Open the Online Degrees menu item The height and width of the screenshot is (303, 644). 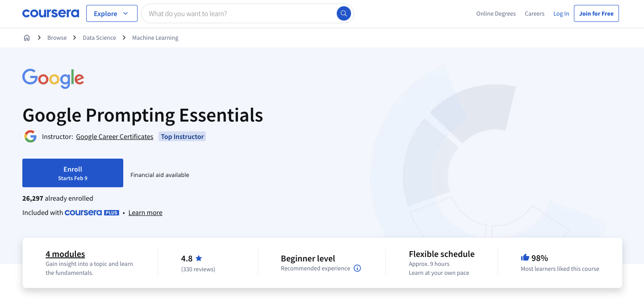496,13
